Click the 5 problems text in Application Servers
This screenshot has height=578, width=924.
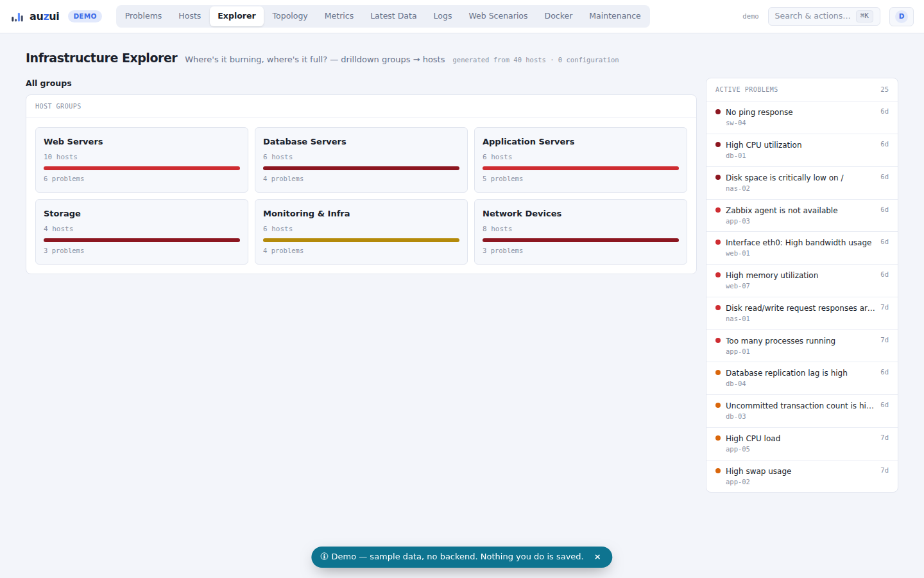(502, 179)
